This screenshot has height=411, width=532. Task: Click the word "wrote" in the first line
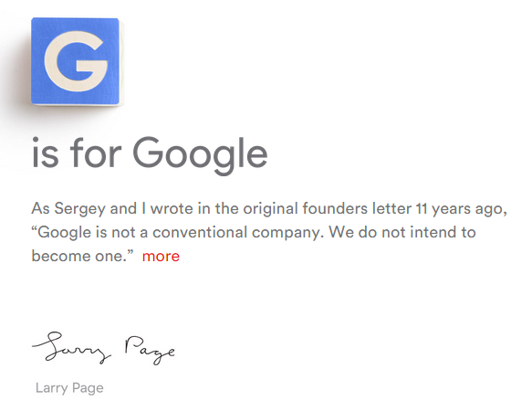(172, 208)
